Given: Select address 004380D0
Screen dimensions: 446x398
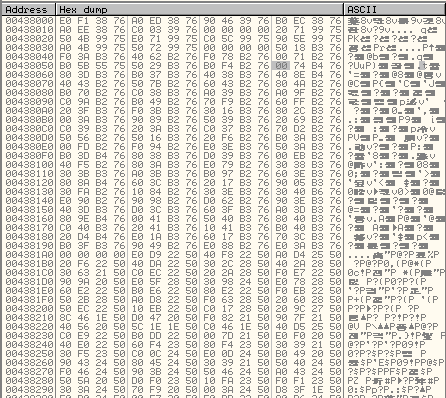Looking at the screenshot, I should click(x=29, y=138).
